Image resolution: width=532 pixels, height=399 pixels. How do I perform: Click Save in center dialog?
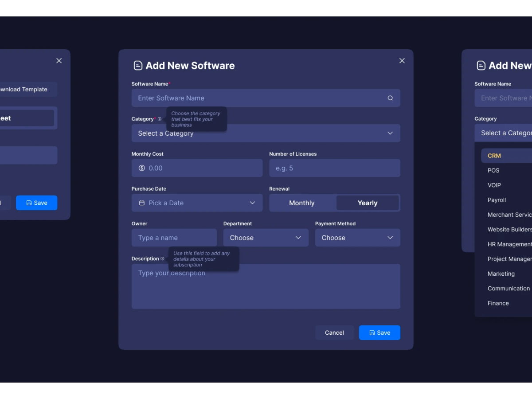pos(379,332)
